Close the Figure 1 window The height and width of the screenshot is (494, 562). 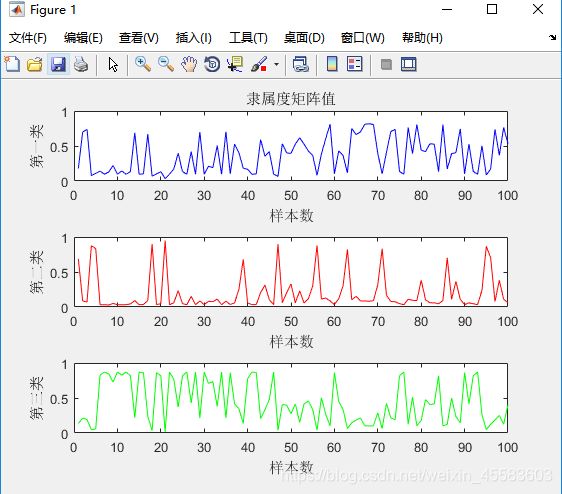coord(538,9)
